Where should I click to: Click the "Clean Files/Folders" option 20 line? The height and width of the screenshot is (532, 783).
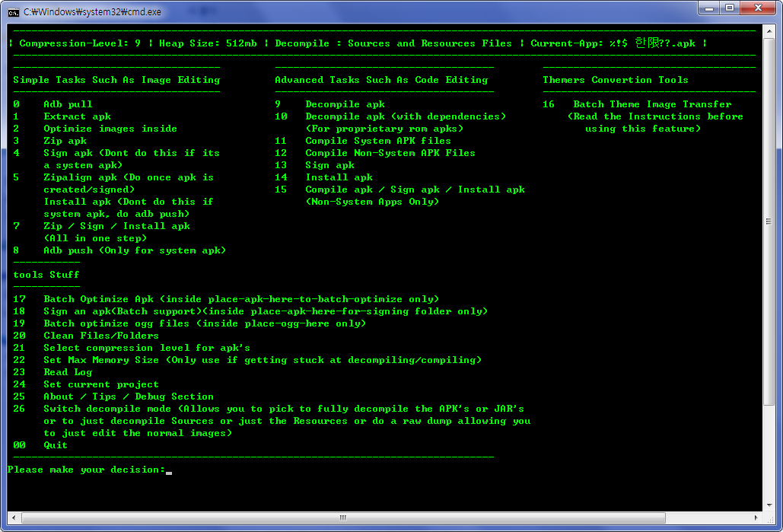coord(100,336)
